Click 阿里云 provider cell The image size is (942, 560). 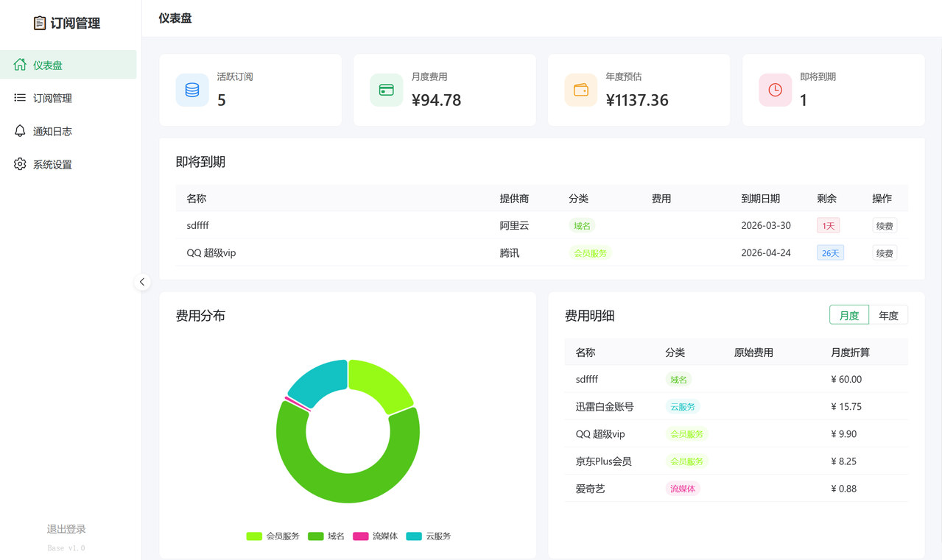514,226
